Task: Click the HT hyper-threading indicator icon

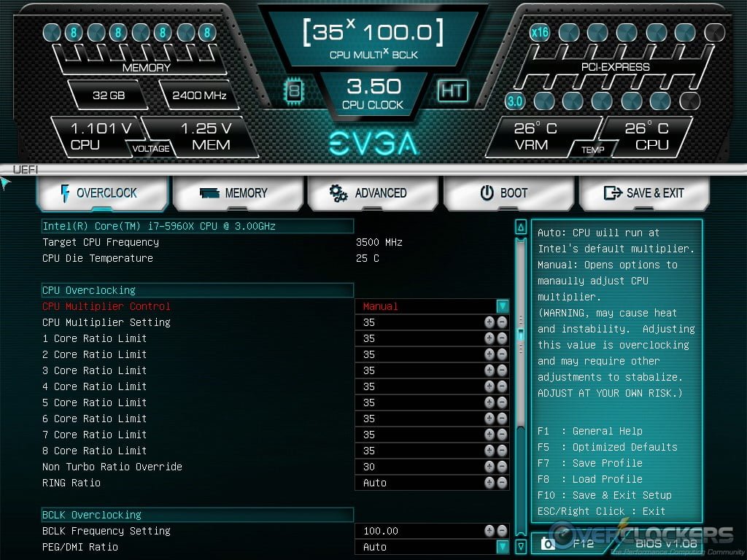Action: [452, 90]
